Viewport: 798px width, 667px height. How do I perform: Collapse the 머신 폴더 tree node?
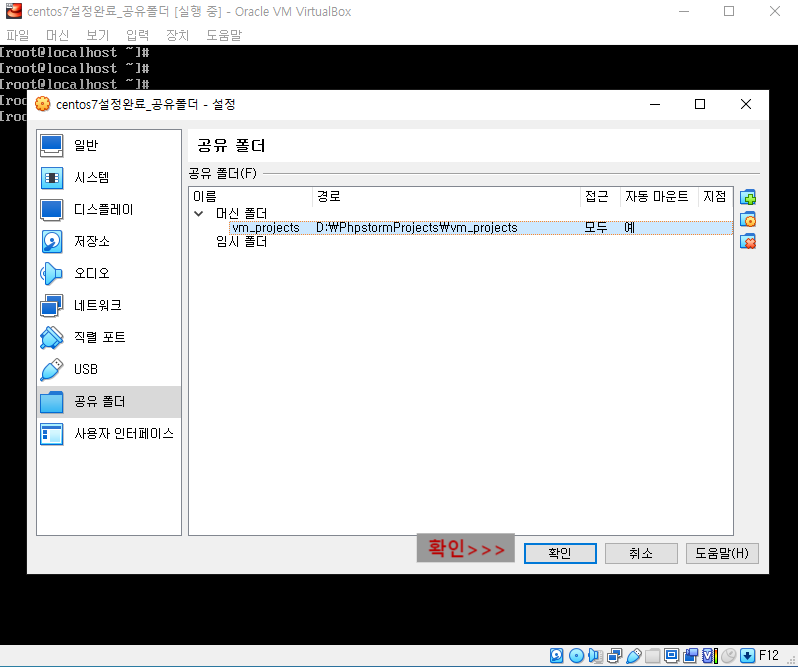199,214
